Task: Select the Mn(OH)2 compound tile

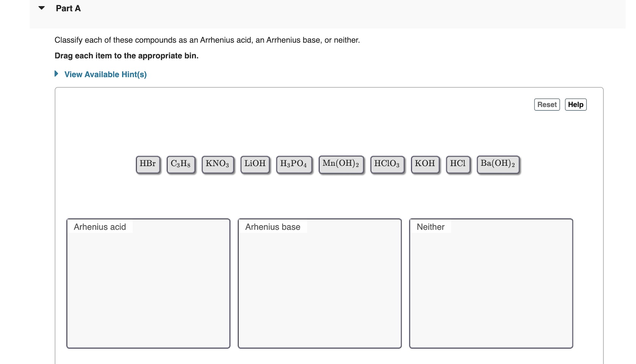Action: (x=340, y=164)
